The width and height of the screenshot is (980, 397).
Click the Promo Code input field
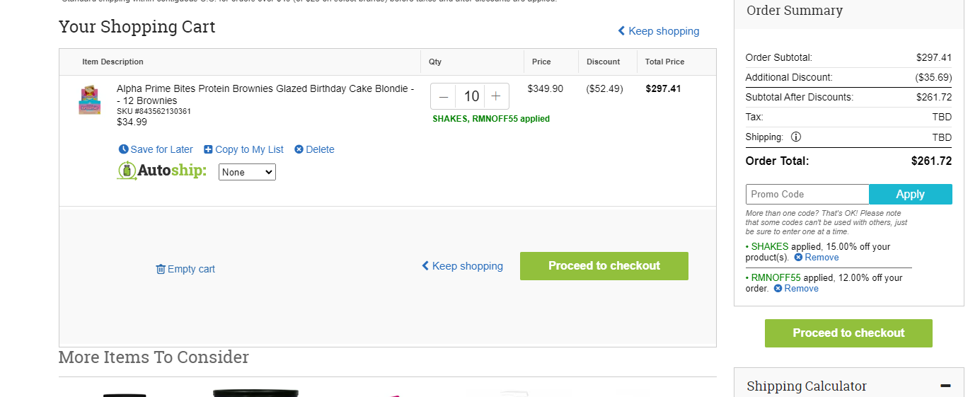point(807,194)
